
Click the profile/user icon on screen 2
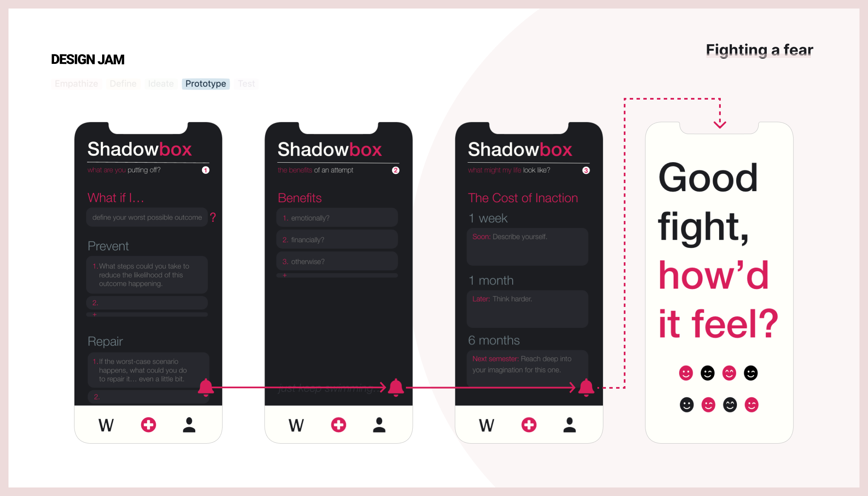[380, 424]
